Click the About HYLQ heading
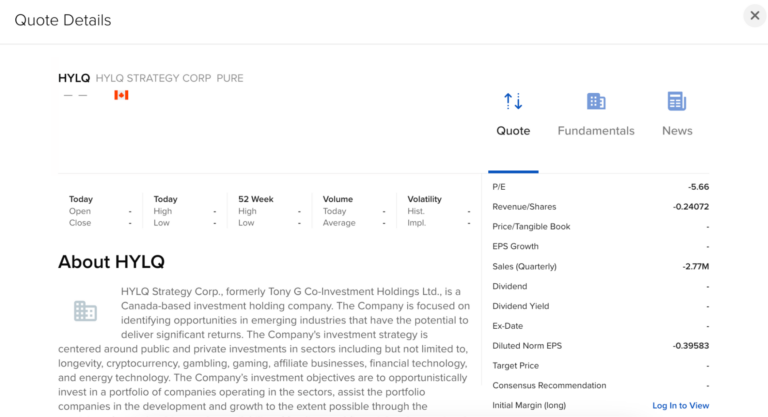This screenshot has width=768, height=417. click(111, 262)
